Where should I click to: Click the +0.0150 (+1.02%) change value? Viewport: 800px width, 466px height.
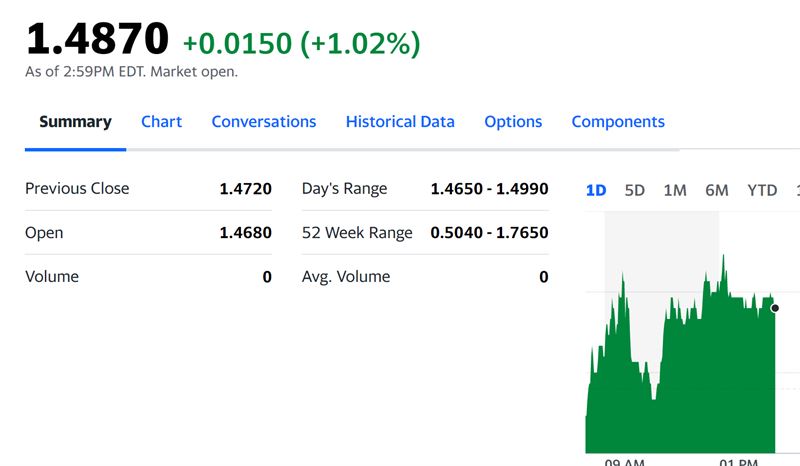(302, 43)
